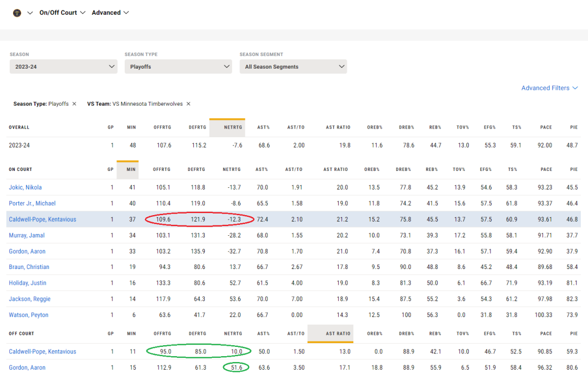
Task: Remove the Season Type Playoffs filter chip
Action: pyautogui.click(x=74, y=104)
